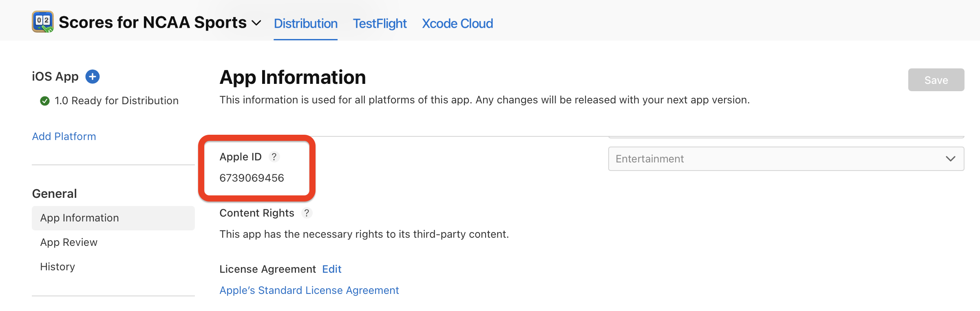Open the Entertainment category dropdown

[775, 159]
